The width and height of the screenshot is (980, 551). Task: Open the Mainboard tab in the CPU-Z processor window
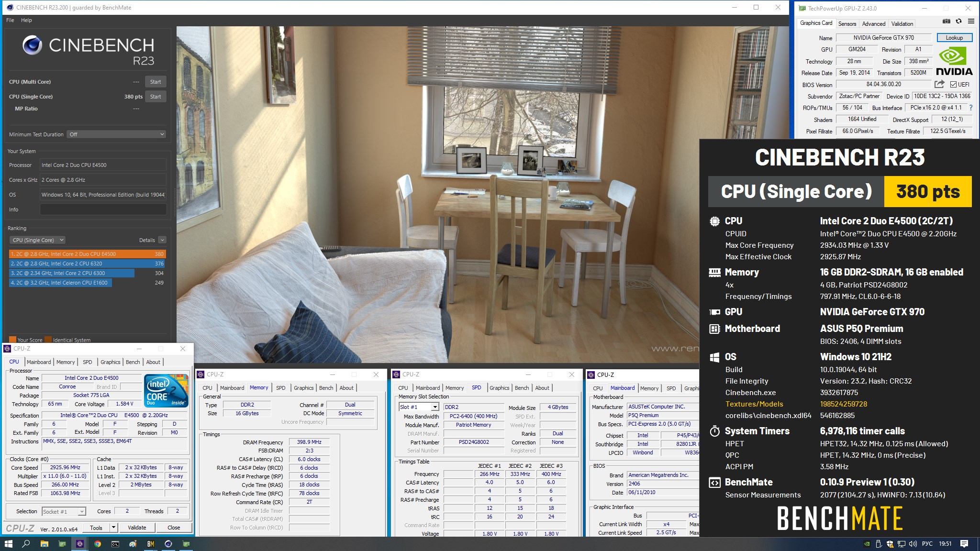[39, 362]
